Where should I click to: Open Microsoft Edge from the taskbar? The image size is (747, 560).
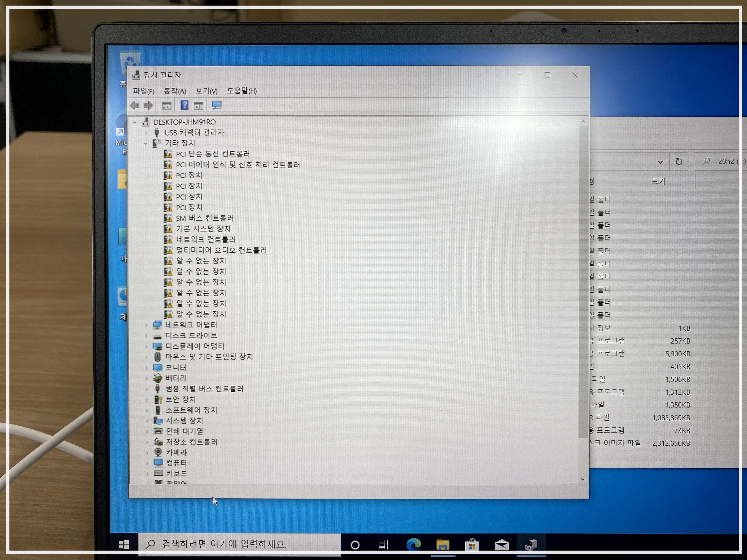click(x=414, y=544)
